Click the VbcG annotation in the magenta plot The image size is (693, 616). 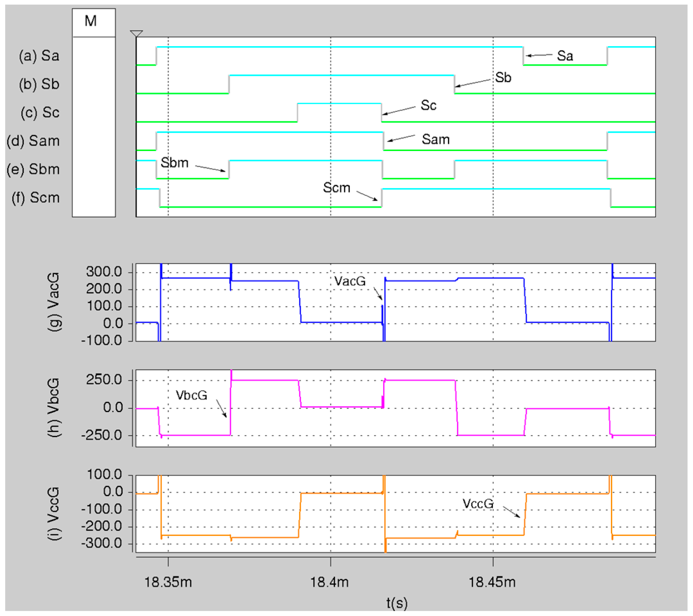point(191,395)
